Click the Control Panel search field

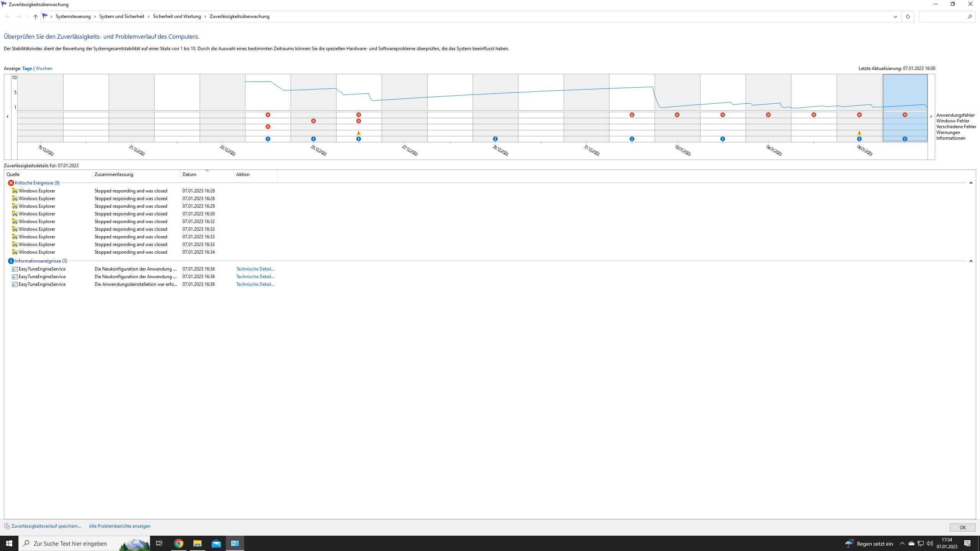tap(942, 16)
